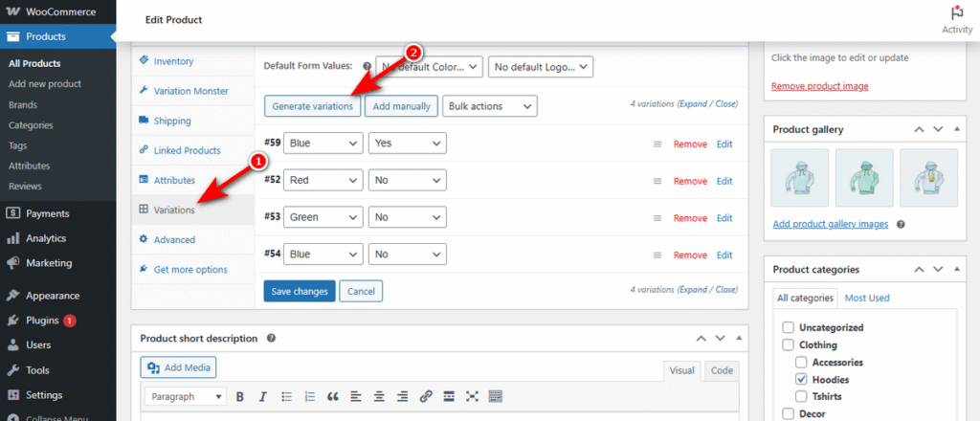Select the green hoodie gallery thumbnail
980x421 pixels.
coord(864,177)
